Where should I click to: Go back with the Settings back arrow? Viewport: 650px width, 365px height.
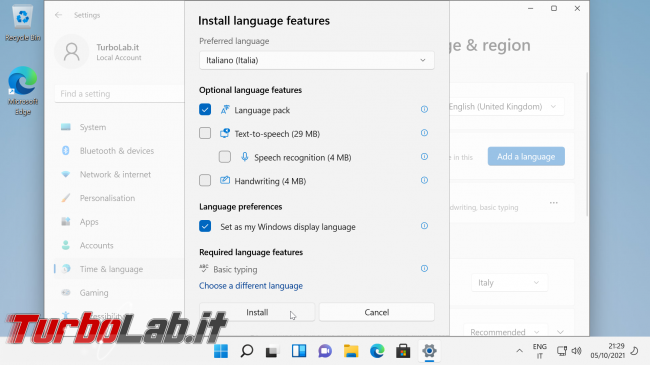tap(58, 15)
